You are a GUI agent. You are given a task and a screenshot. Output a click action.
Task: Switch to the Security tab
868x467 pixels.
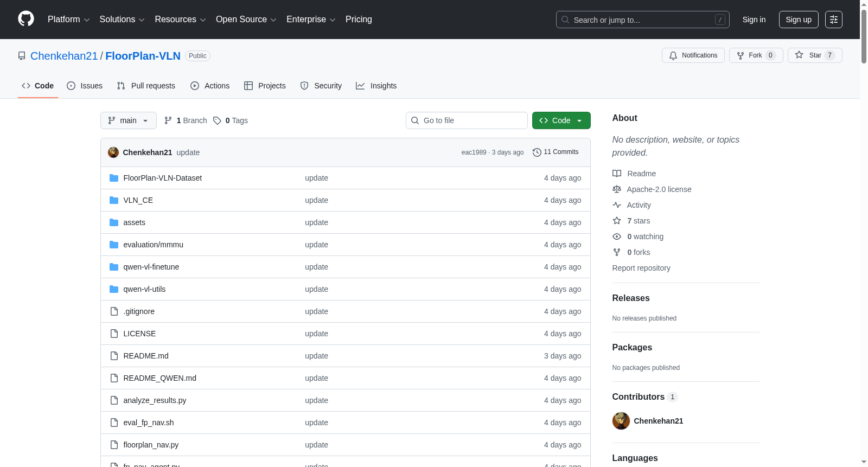tap(321, 86)
